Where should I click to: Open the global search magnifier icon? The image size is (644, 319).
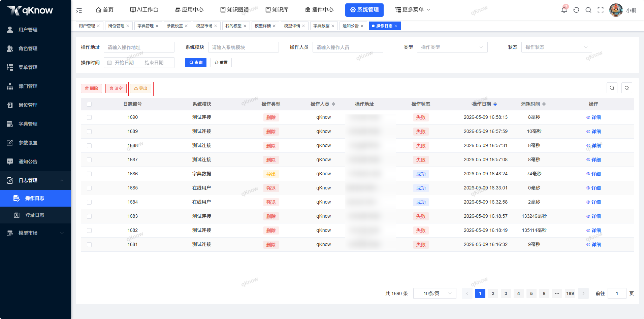588,10
